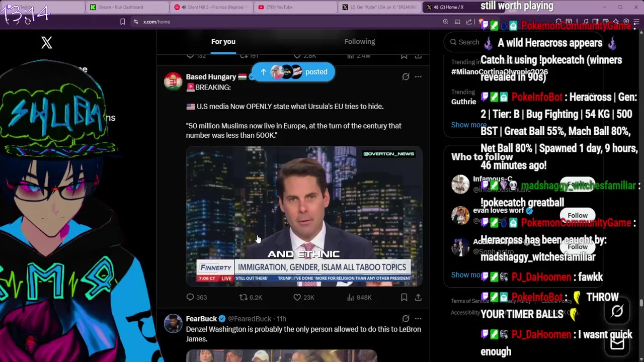The image size is (644, 362).
Task: Click the Who to follow heading
Action: tap(481, 157)
